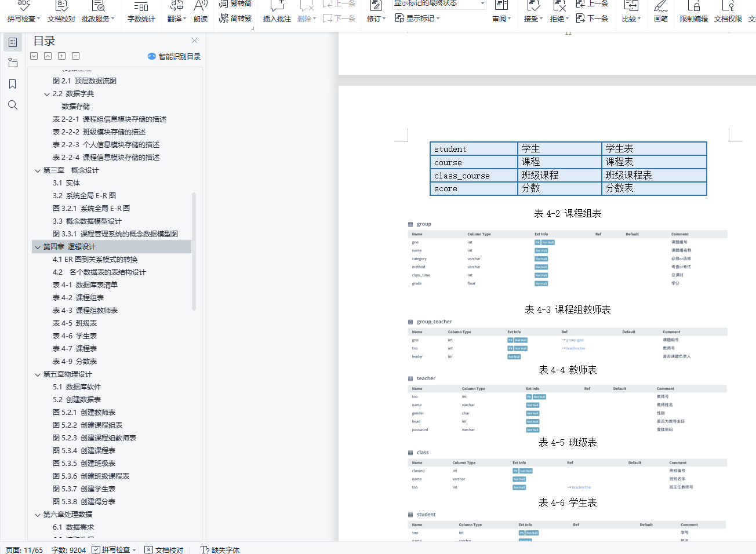Screen dimensions: 756x554
Task: Click the 字数: 9204 word count in status bar
Action: pyautogui.click(x=68, y=549)
